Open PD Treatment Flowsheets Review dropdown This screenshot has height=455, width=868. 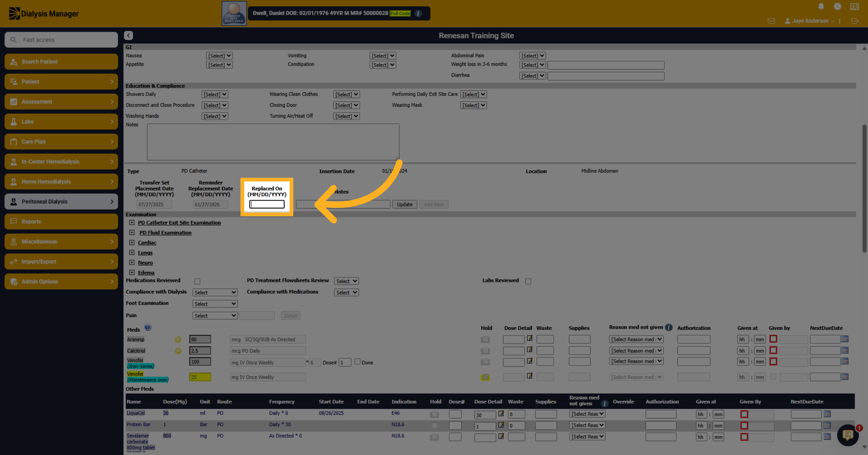coord(346,281)
